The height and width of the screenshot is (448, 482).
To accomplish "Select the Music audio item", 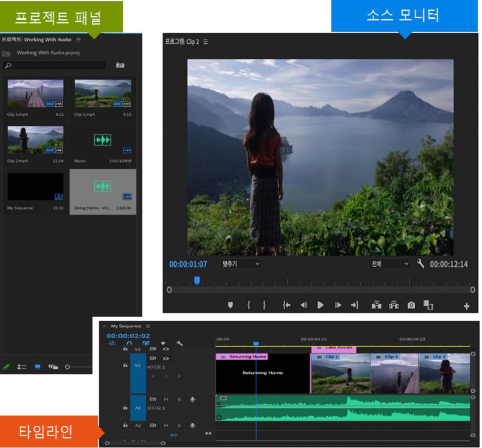I will pyautogui.click(x=103, y=145).
